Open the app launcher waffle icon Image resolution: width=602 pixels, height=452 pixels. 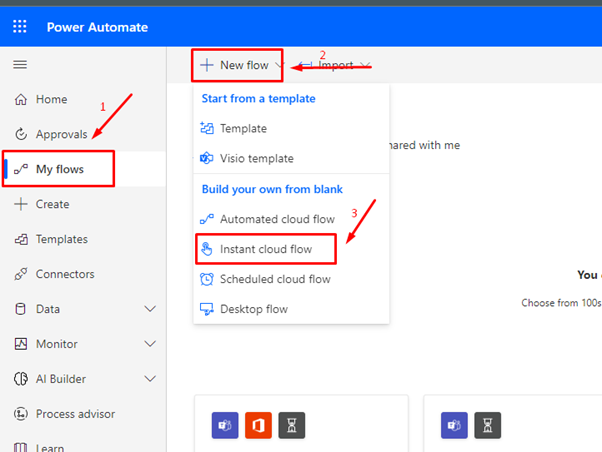coord(20,27)
